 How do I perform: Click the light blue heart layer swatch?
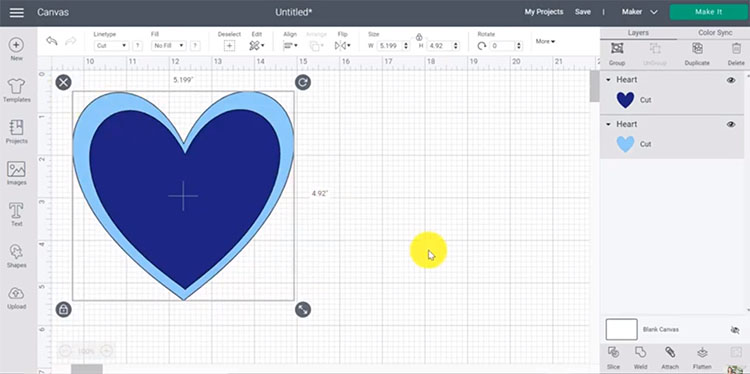click(x=625, y=144)
